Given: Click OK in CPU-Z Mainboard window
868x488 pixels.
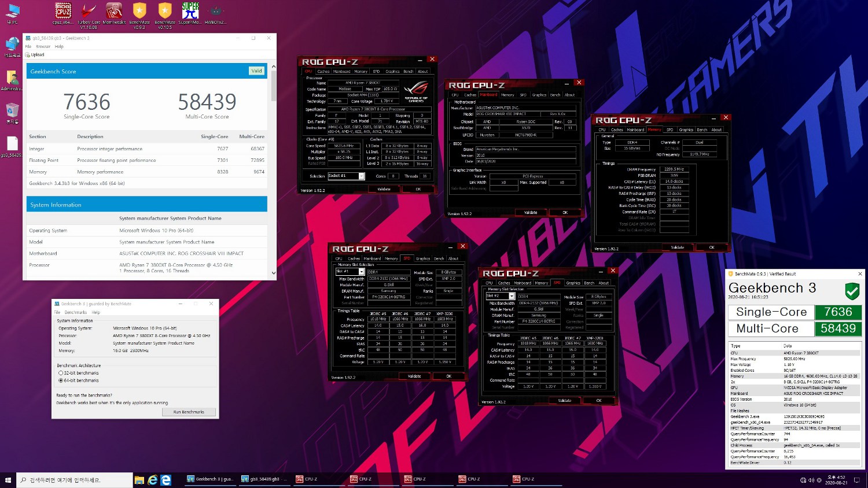Looking at the screenshot, I should [565, 212].
